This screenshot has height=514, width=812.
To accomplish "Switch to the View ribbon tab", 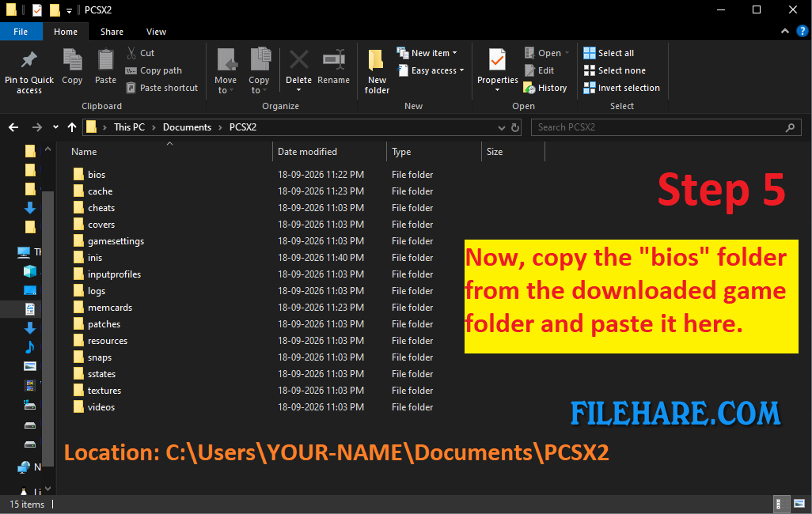I will (156, 32).
